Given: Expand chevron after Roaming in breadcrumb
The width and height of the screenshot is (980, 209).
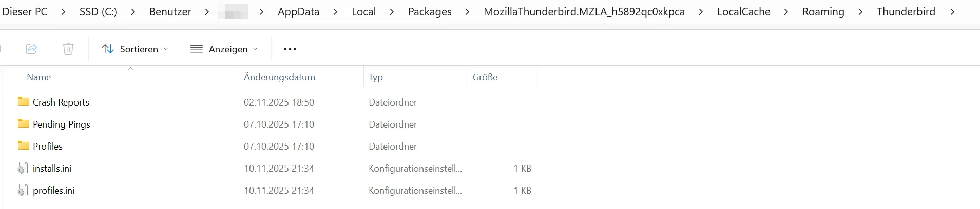Looking at the screenshot, I should tap(860, 12).
